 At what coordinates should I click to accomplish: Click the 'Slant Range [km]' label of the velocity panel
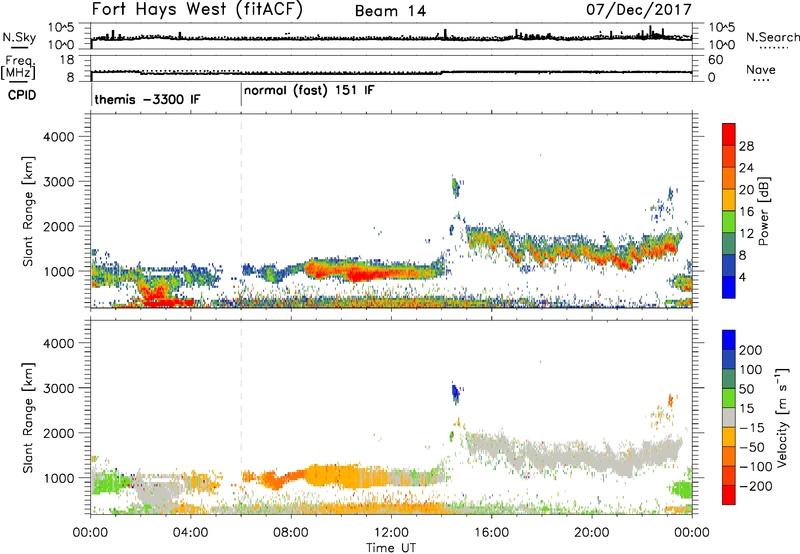pyautogui.click(x=28, y=417)
